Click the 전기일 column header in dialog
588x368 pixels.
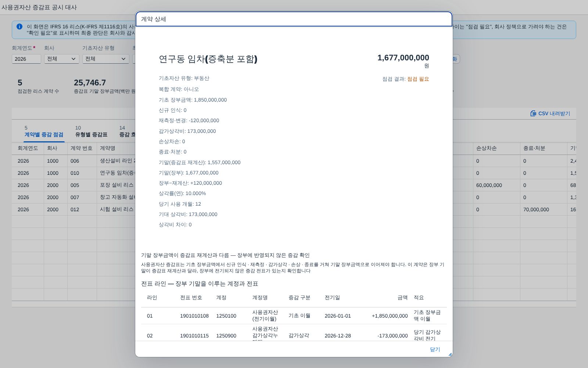pos(332,297)
